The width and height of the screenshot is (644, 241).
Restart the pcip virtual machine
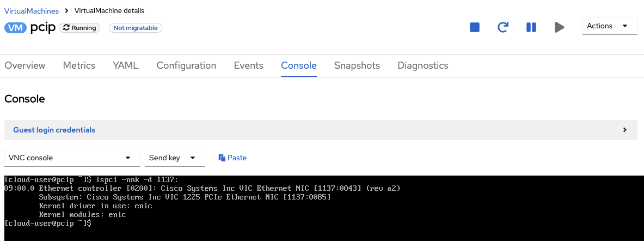(x=503, y=27)
